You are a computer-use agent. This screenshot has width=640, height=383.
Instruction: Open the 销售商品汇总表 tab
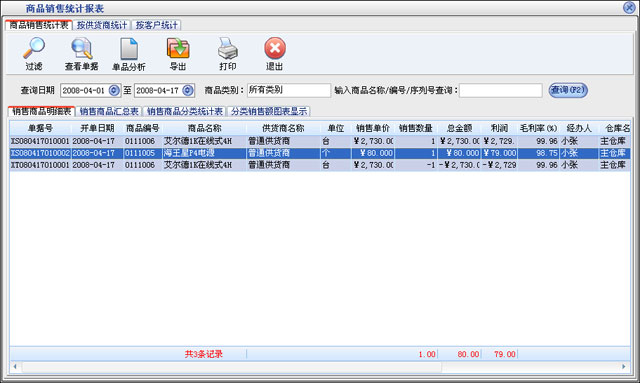coord(109,111)
